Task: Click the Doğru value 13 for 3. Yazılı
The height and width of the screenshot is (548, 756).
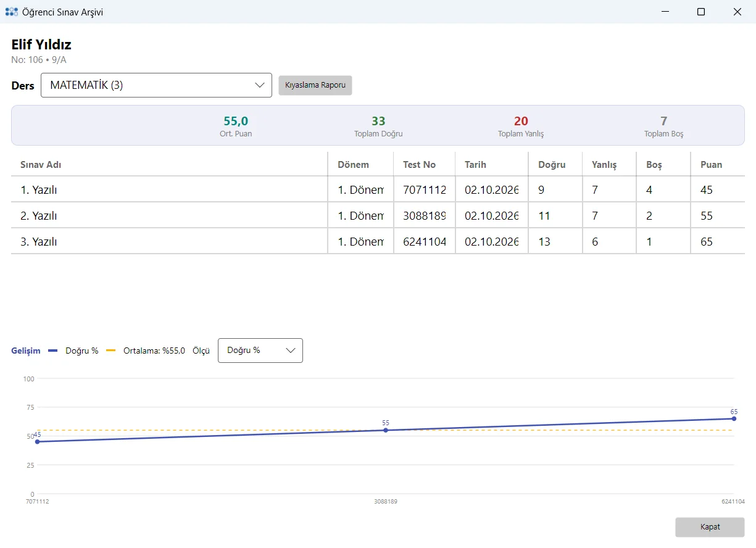Action: pos(544,242)
